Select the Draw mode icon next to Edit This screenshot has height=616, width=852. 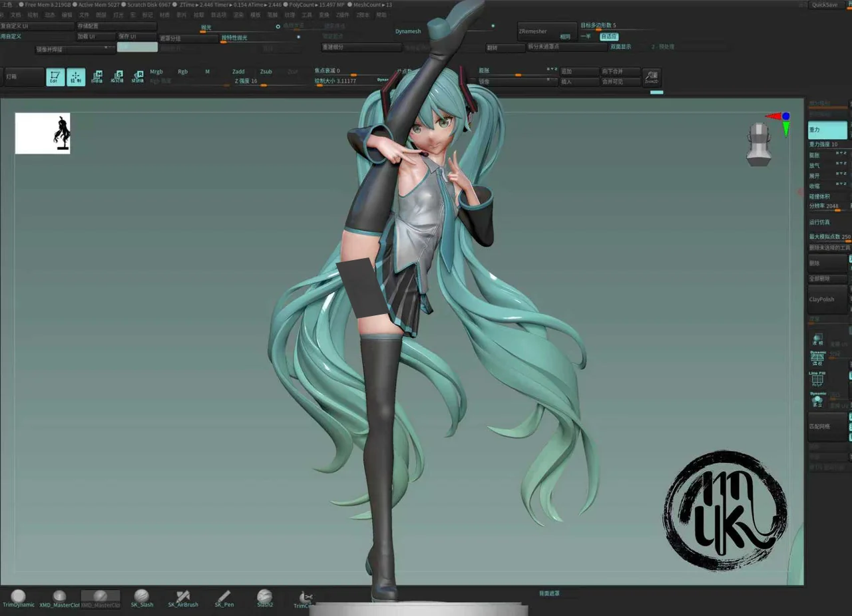click(76, 77)
